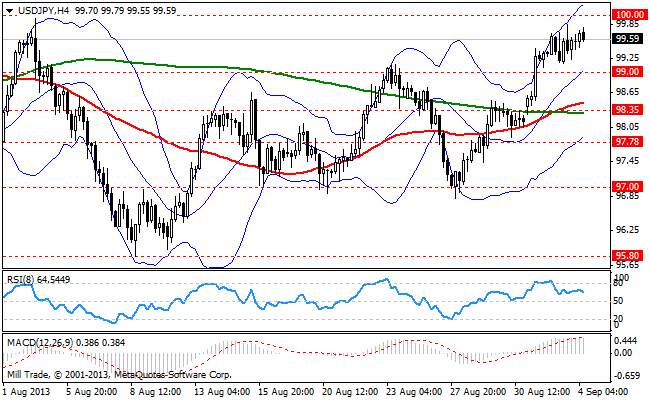Click the 98.65 price axis value
Image resolution: width=650 pixels, height=400 pixels.
coord(627,92)
